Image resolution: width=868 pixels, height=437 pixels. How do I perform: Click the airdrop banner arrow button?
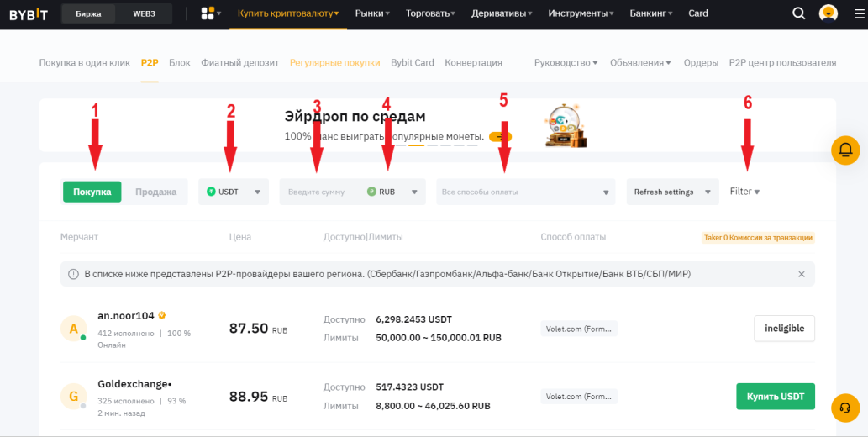pos(500,136)
